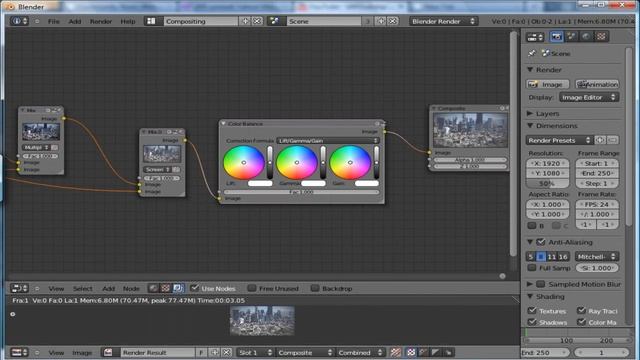Open the Combined pass dropdown
This screenshot has width=640, height=360.
click(x=360, y=352)
